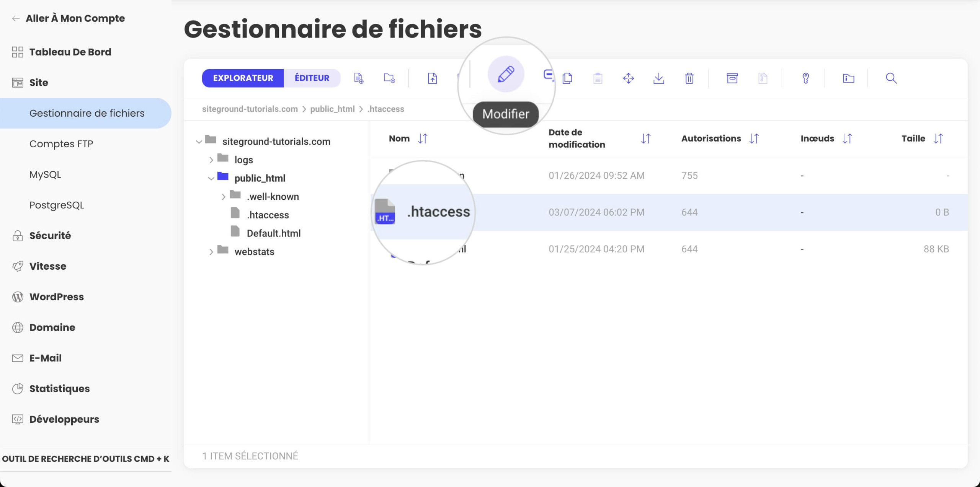Select .well-known folder in tree
This screenshot has width=980, height=487.
(x=273, y=197)
